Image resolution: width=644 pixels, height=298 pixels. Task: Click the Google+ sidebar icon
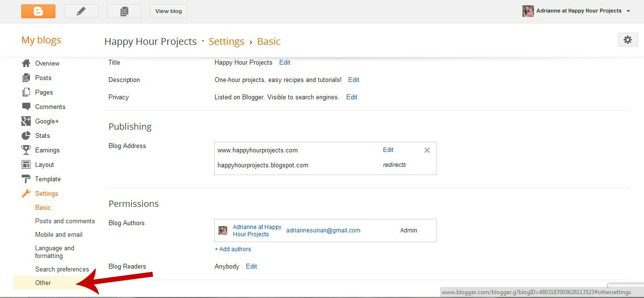point(26,121)
